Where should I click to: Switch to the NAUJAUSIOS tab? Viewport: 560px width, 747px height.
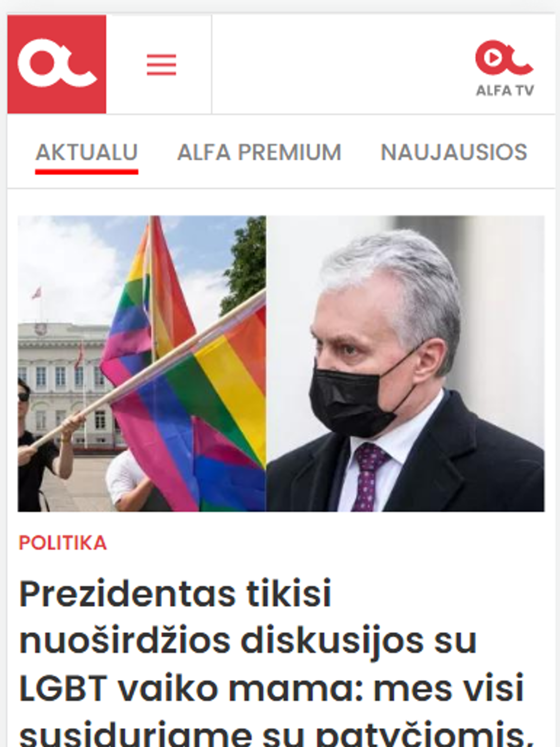tap(454, 152)
